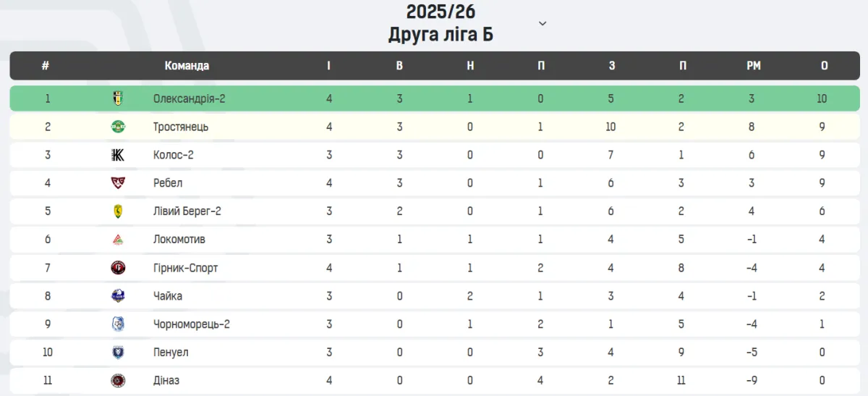Expand the season league dropdown chevron
The image size is (868, 396).
(x=542, y=23)
